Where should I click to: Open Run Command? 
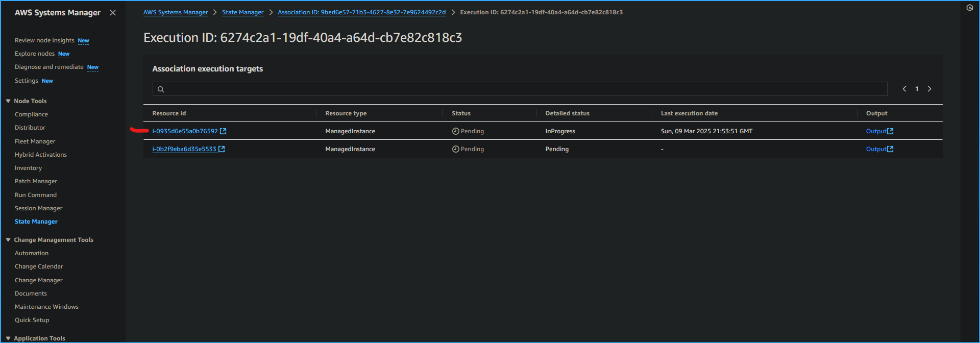click(x=36, y=195)
